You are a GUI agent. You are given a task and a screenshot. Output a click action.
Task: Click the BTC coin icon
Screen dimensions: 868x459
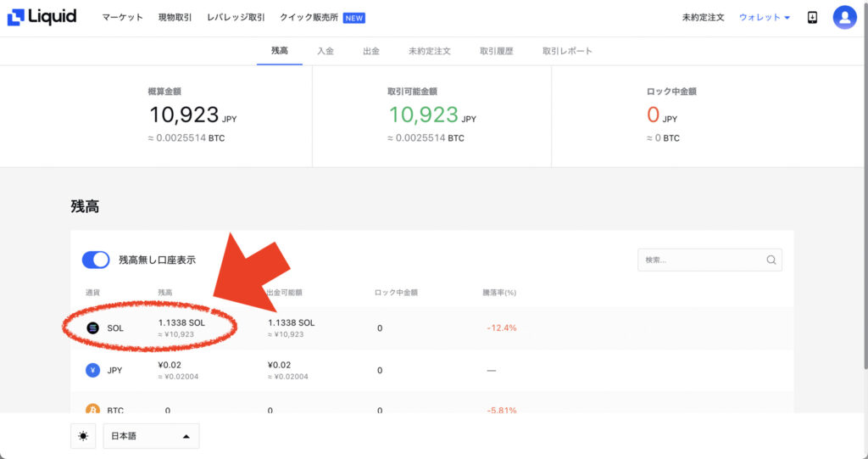point(92,410)
